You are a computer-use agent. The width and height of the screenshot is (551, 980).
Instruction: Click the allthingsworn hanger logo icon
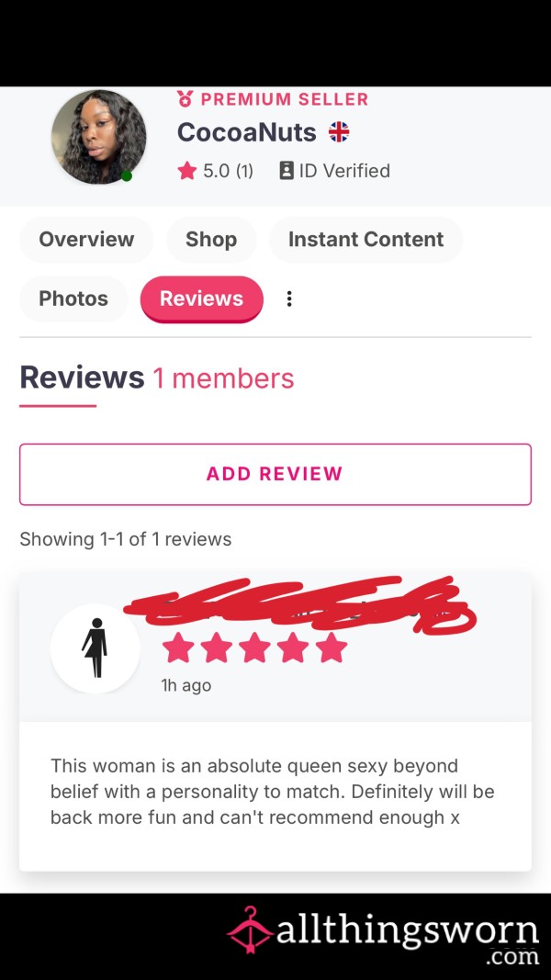click(251, 930)
